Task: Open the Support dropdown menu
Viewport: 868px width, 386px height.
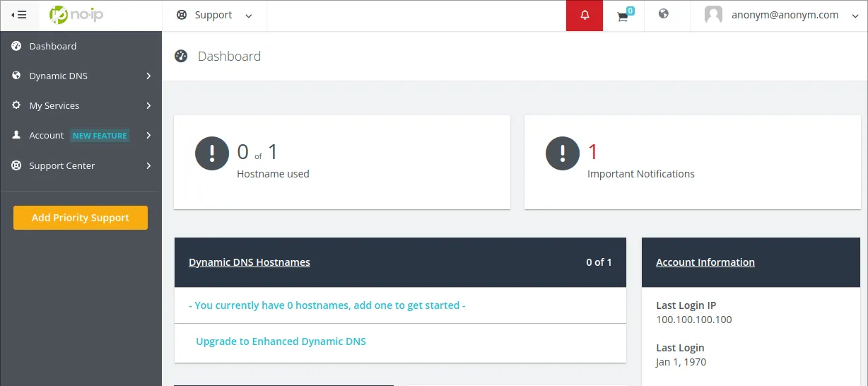Action: tap(214, 16)
